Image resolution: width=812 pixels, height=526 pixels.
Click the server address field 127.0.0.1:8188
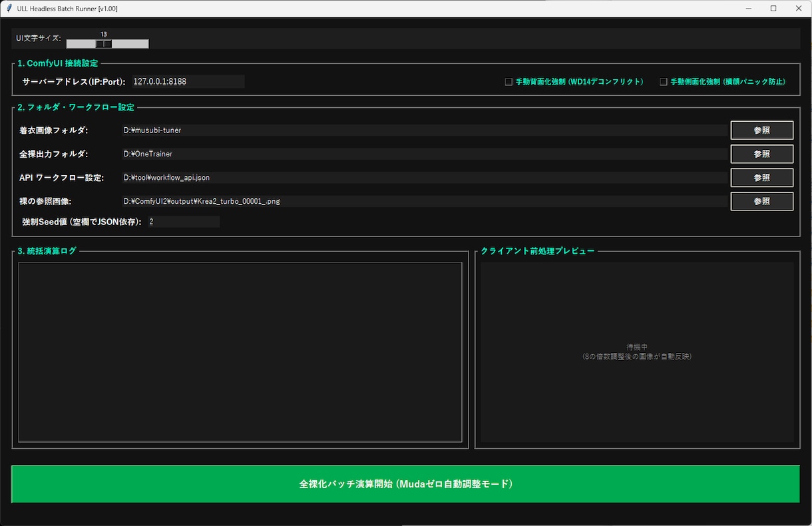[188, 81]
